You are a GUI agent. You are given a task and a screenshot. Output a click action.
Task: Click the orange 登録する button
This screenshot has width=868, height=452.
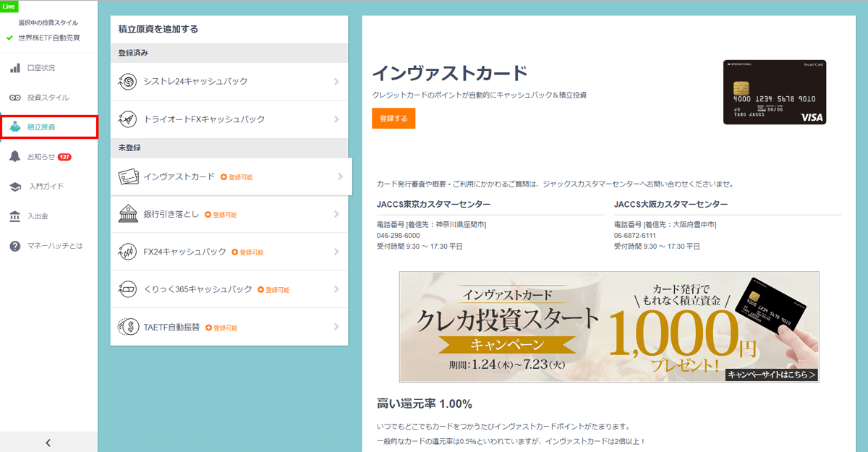(x=393, y=119)
